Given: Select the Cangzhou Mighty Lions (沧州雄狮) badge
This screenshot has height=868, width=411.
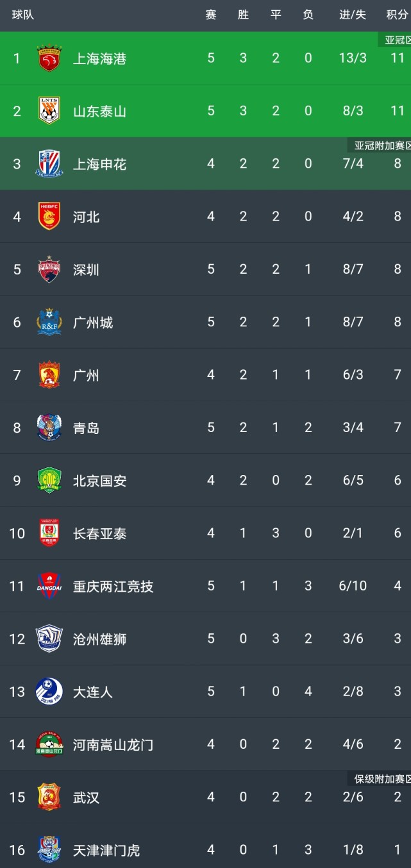Looking at the screenshot, I should point(49,638).
